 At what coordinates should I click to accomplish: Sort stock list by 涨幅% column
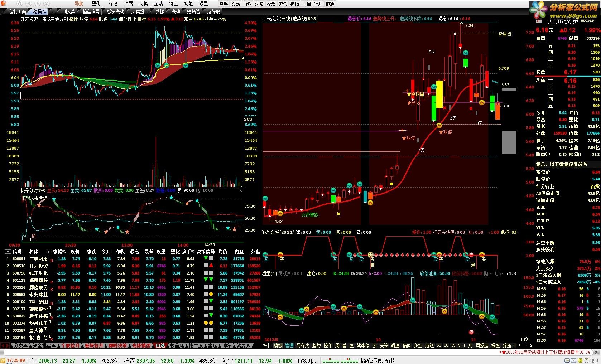click(x=59, y=252)
